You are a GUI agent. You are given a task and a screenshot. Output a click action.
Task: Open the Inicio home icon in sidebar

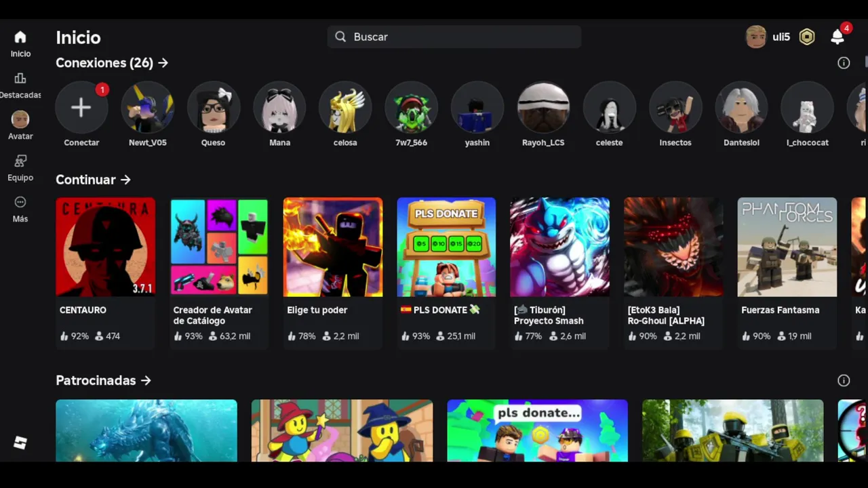pyautogui.click(x=20, y=37)
